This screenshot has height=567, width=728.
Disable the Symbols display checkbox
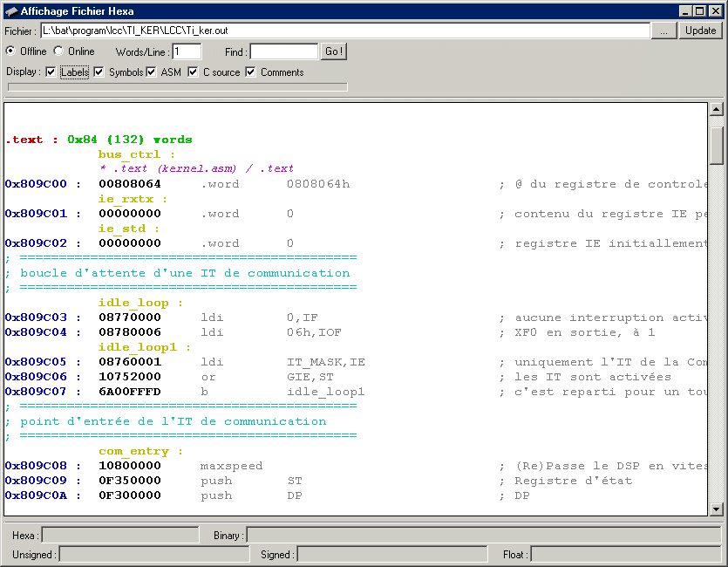click(x=99, y=72)
